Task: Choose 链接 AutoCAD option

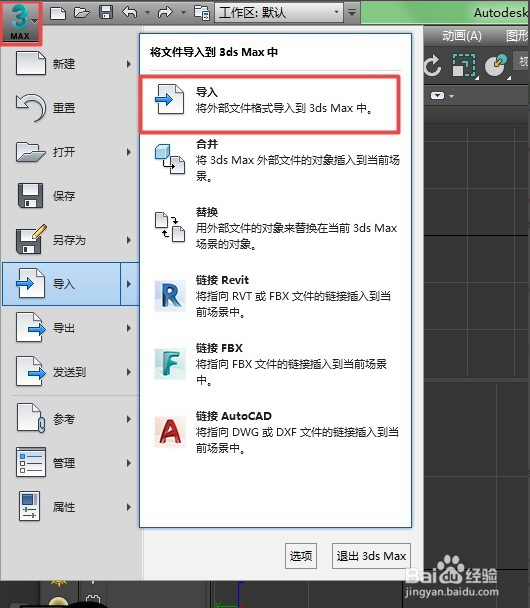Action: [275, 432]
